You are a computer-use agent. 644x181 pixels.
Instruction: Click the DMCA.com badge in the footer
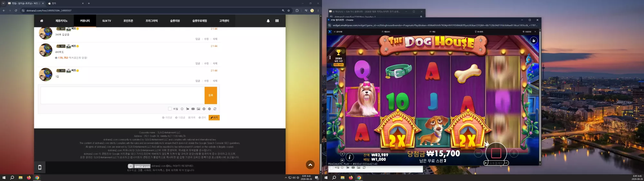pos(139,166)
